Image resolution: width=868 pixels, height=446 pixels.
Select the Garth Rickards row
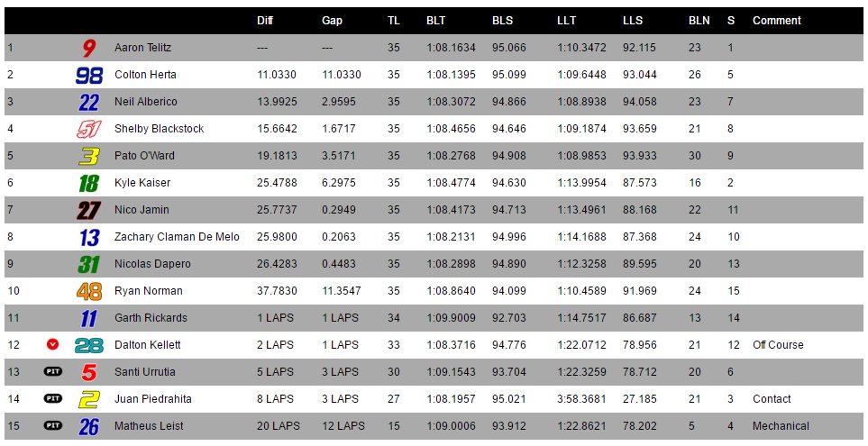[434, 318]
